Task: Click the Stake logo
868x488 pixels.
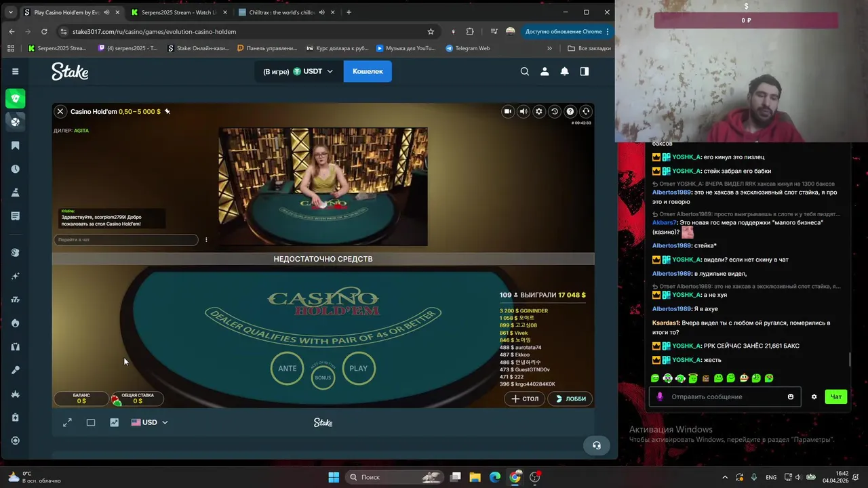Action: (70, 71)
